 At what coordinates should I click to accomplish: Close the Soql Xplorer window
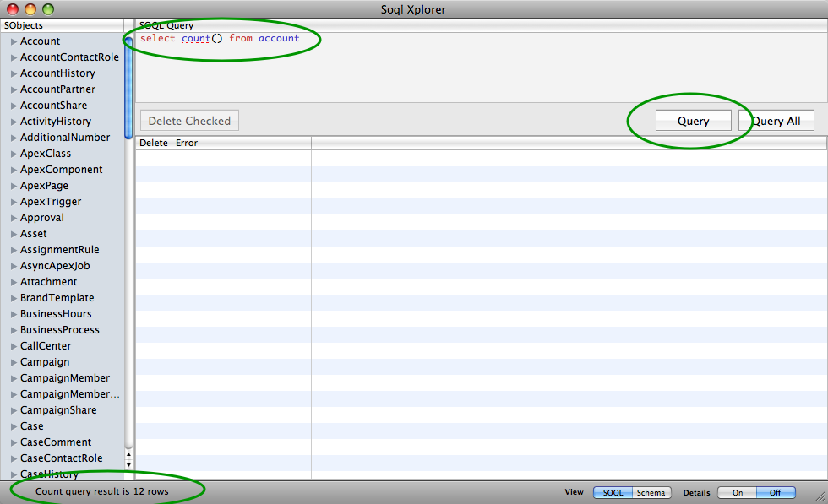click(12, 9)
